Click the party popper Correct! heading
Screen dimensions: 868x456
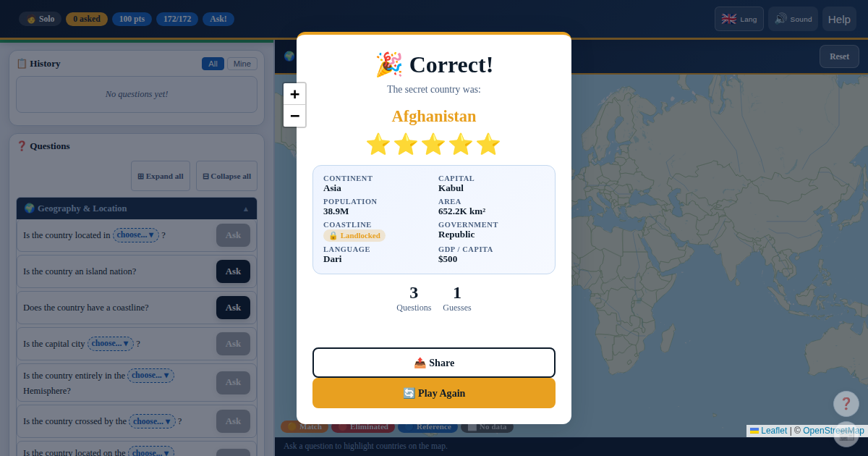434,64
